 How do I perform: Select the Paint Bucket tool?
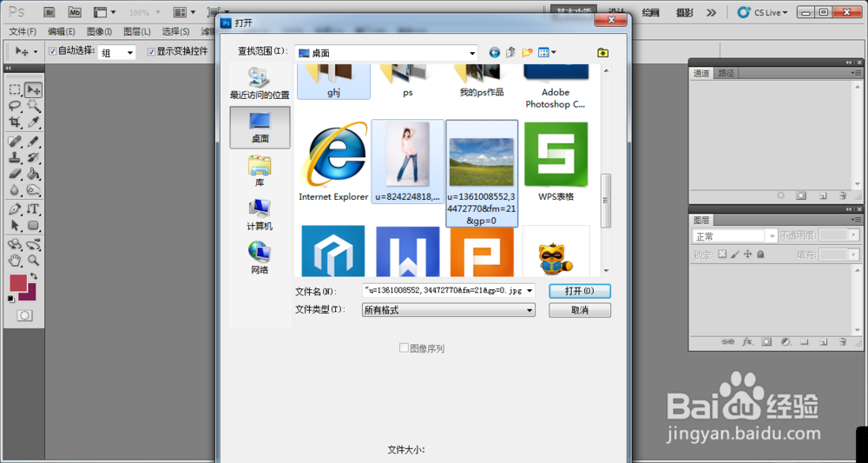[33, 175]
